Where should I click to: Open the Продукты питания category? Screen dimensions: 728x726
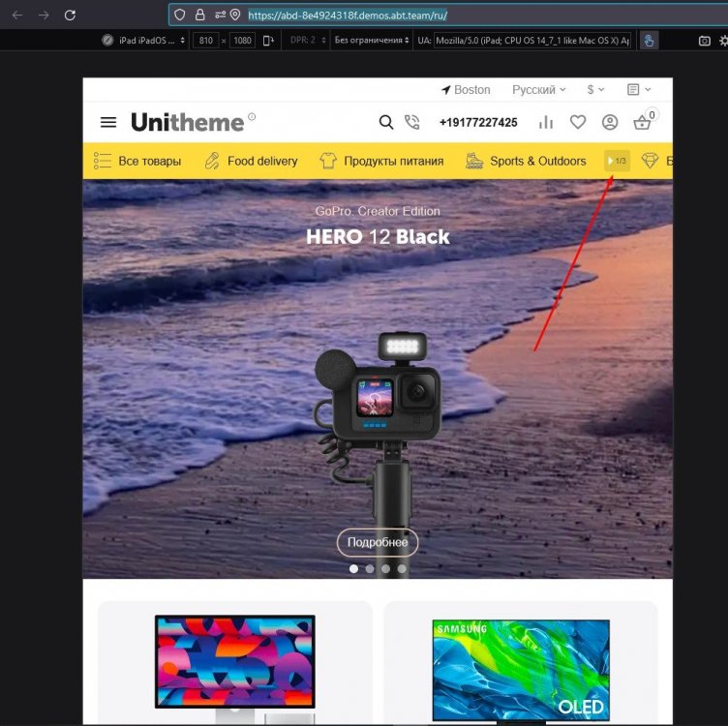pyautogui.click(x=381, y=161)
